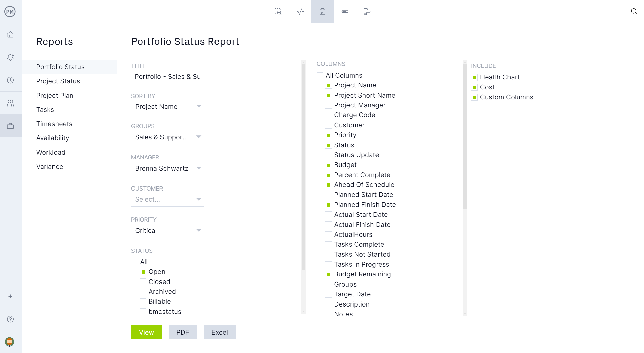
Task: Expand the Priority Critical dropdown
Action: 198,230
